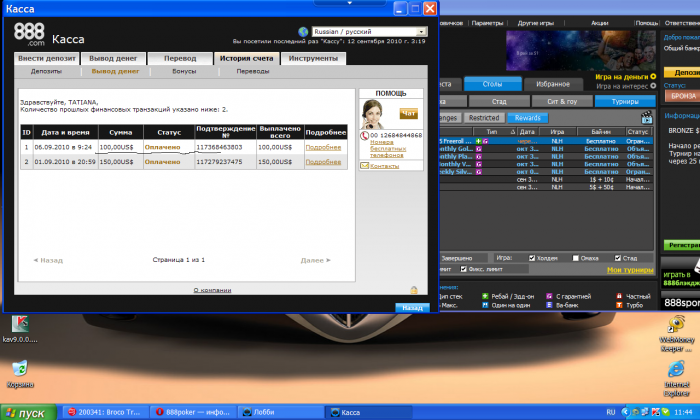Select the Переводы sub-tab
Viewport: 700px width, 420px height.
tap(253, 71)
